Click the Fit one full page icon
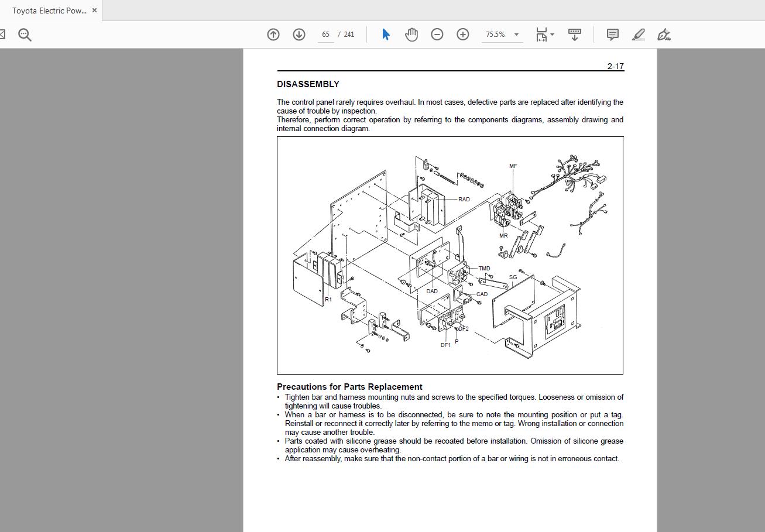Screen dimensions: 765x532 pyautogui.click(x=540, y=35)
